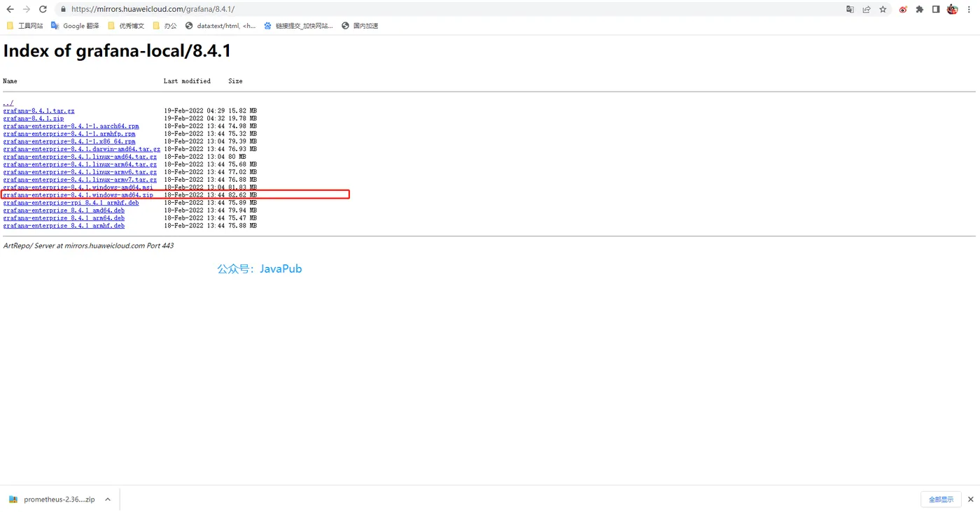Download grafana-enterprise_8.4.1_armhf.deb
This screenshot has height=512, width=980.
coord(64,226)
